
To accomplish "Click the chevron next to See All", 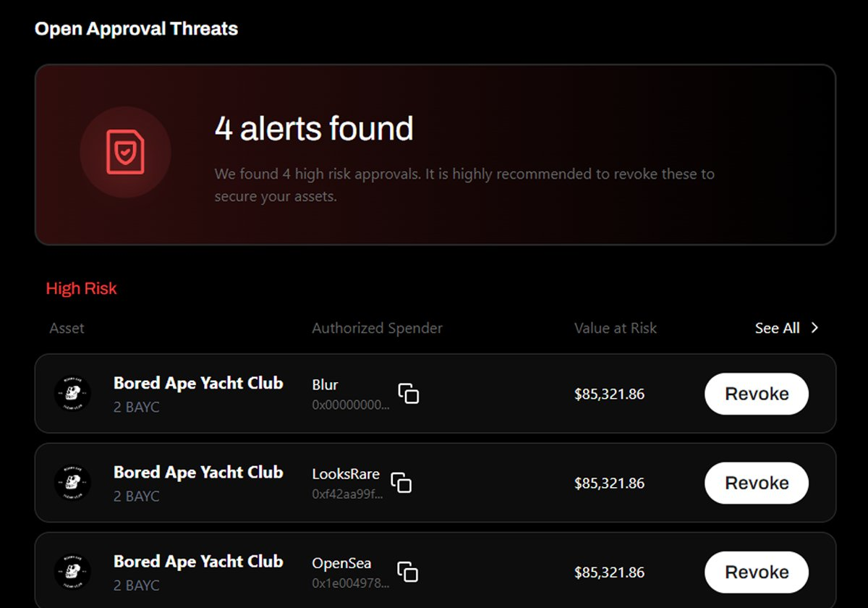I will pos(814,328).
